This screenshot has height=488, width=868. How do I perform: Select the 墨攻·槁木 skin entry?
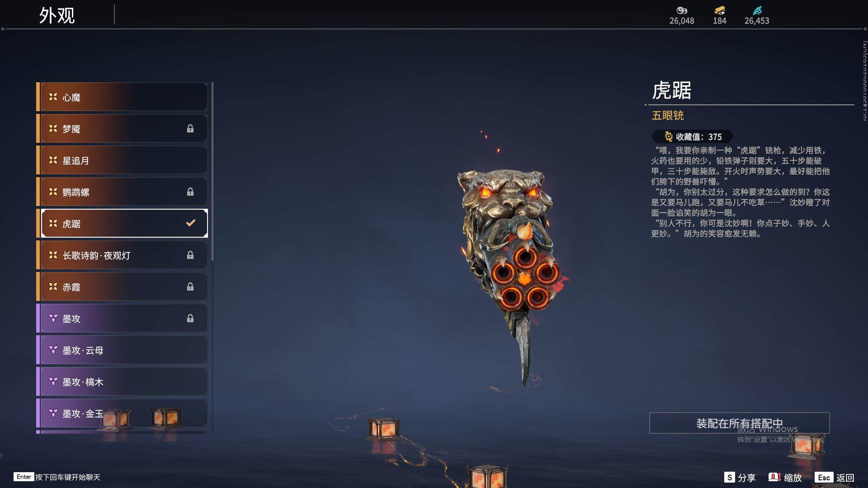pos(122,381)
